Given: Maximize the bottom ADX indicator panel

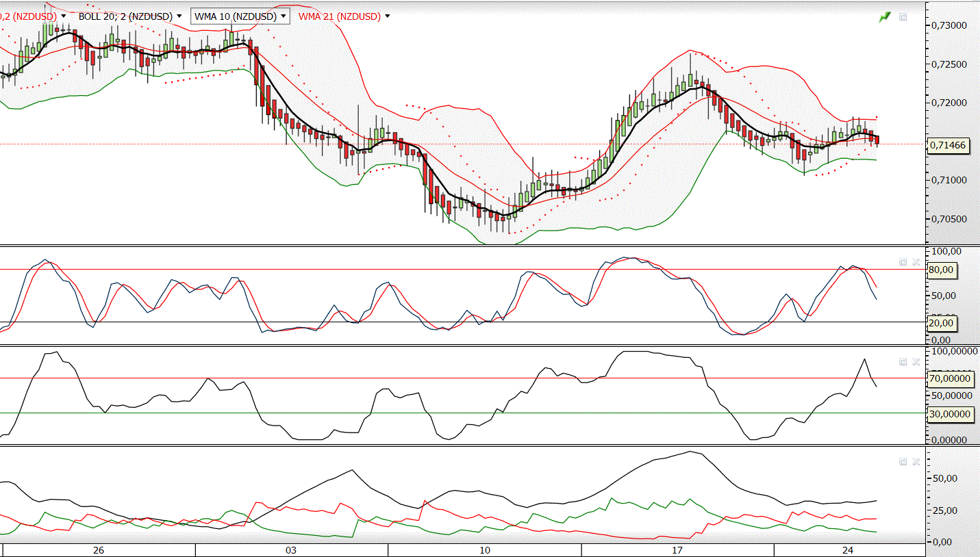Looking at the screenshot, I should pos(903,462).
